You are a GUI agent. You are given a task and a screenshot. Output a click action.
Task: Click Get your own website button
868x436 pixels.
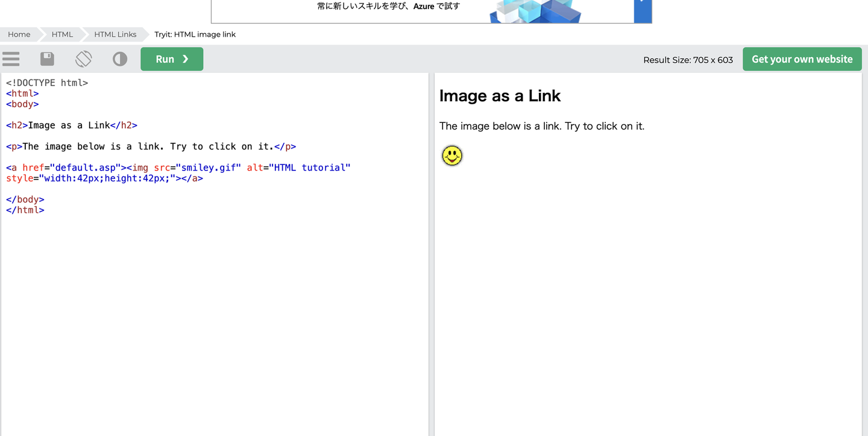(802, 59)
